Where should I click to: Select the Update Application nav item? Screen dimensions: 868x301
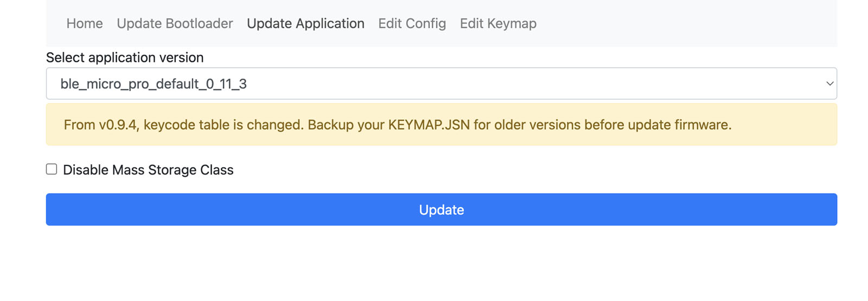click(x=305, y=23)
